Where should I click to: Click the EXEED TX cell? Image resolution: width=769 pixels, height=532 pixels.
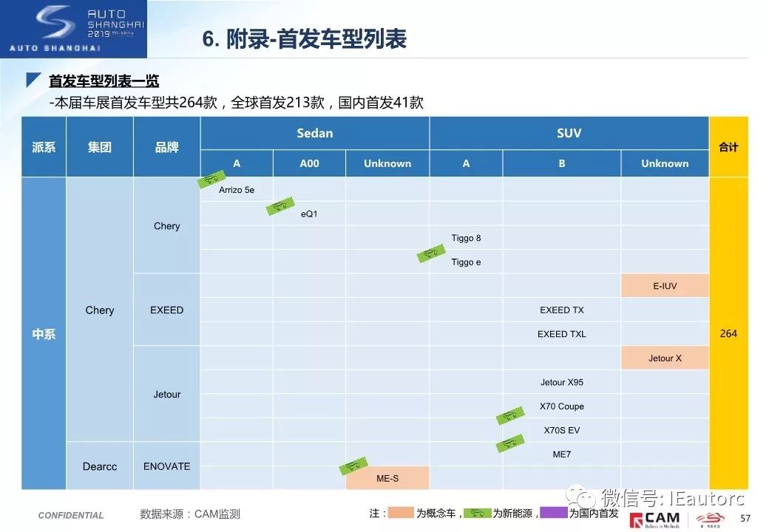pos(562,310)
